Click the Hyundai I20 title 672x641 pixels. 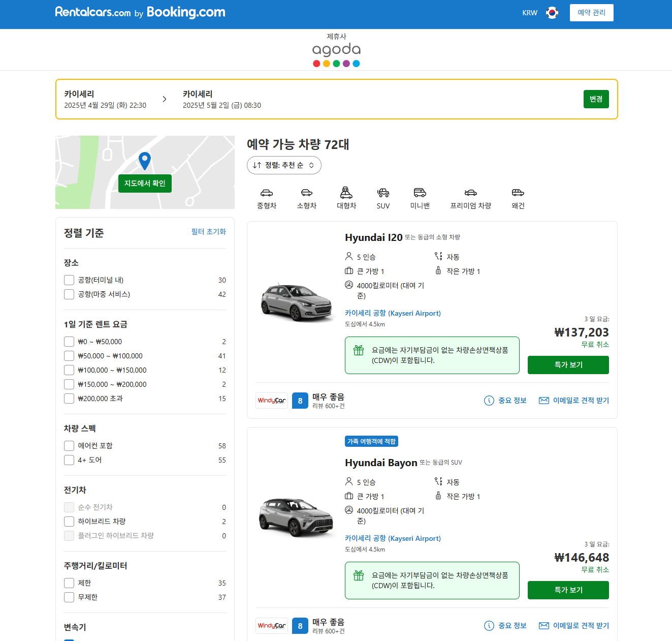click(374, 237)
